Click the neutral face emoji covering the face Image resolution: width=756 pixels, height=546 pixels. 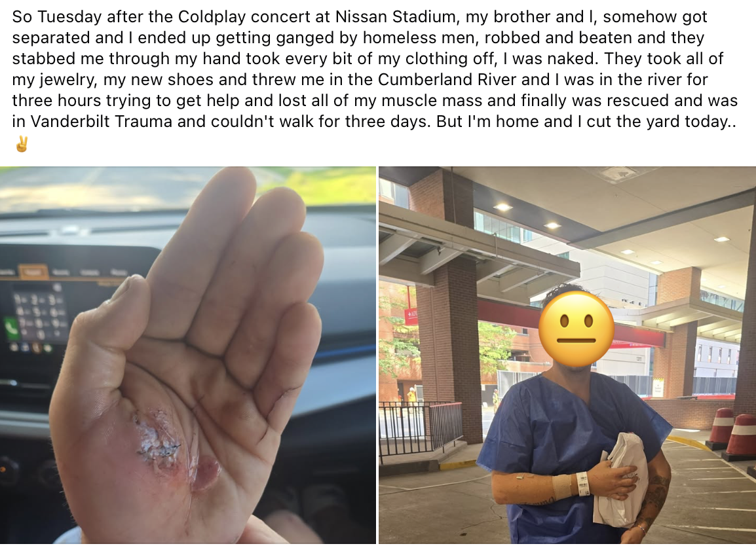(576, 329)
